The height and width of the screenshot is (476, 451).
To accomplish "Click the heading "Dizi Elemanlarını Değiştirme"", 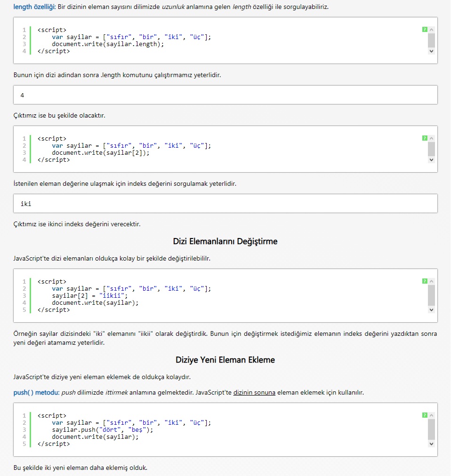I will [225, 241].
